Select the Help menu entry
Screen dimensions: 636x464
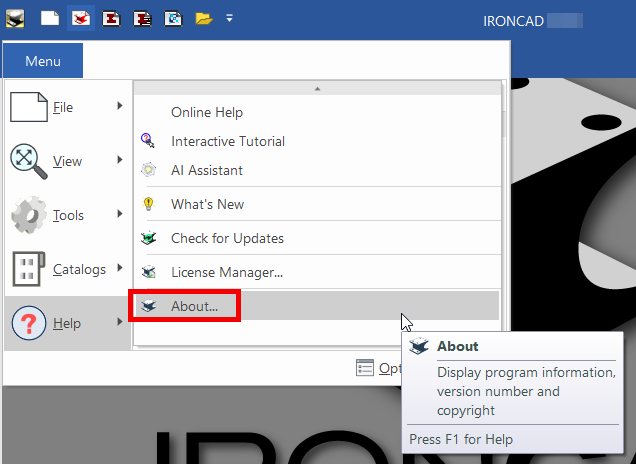click(x=67, y=323)
